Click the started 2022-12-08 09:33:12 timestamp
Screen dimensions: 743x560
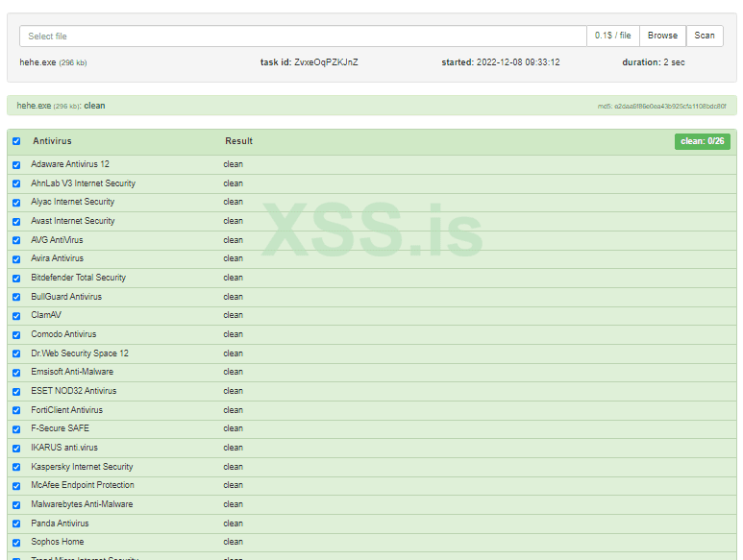[501, 62]
